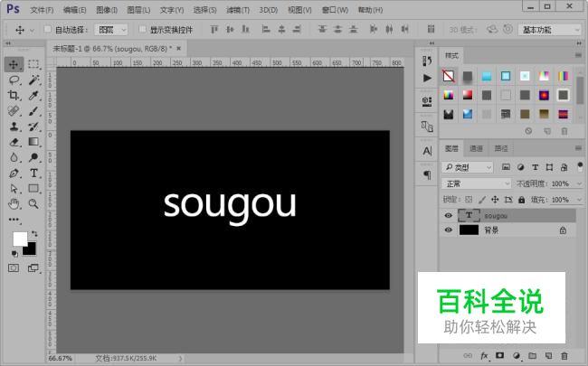Open the Filter menu

pos(238,10)
